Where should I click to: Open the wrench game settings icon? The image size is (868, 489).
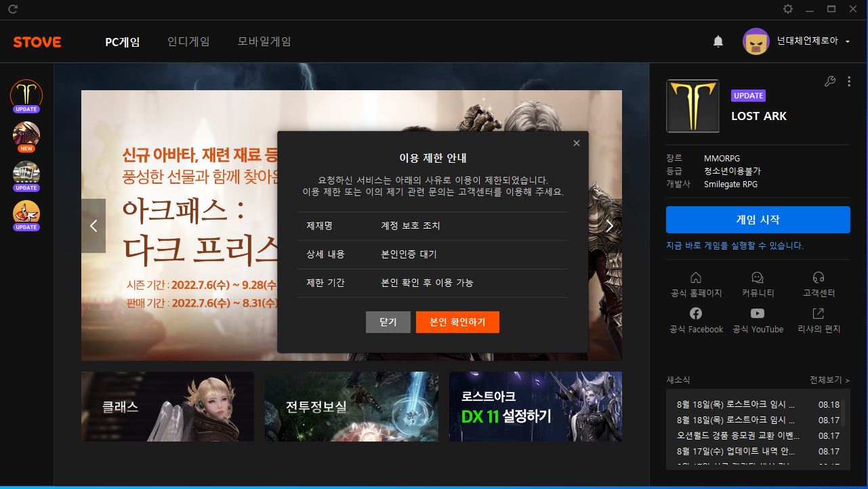point(829,81)
